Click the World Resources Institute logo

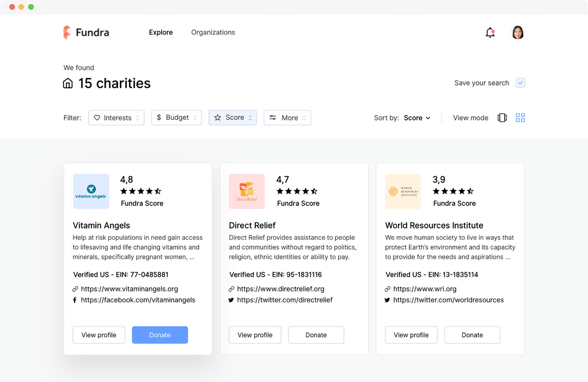[x=403, y=191]
